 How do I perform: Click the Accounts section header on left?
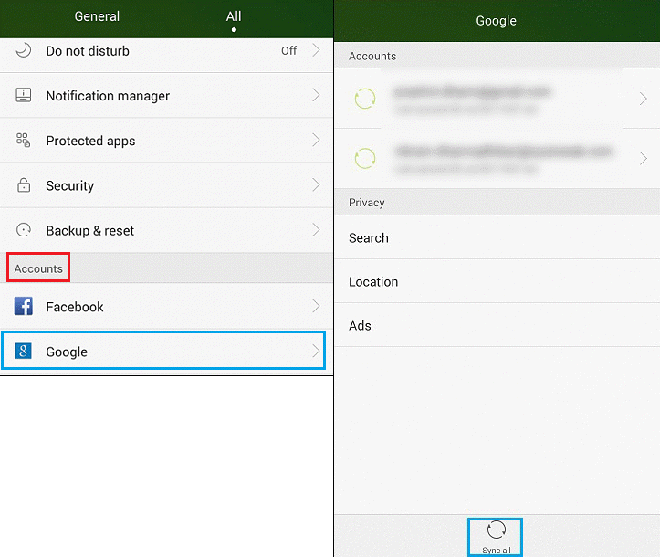(38, 269)
